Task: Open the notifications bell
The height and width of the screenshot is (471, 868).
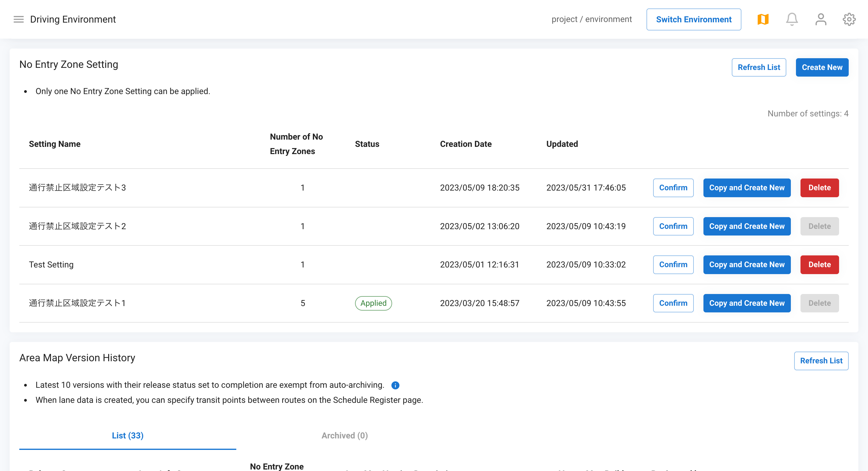Action: pos(792,19)
